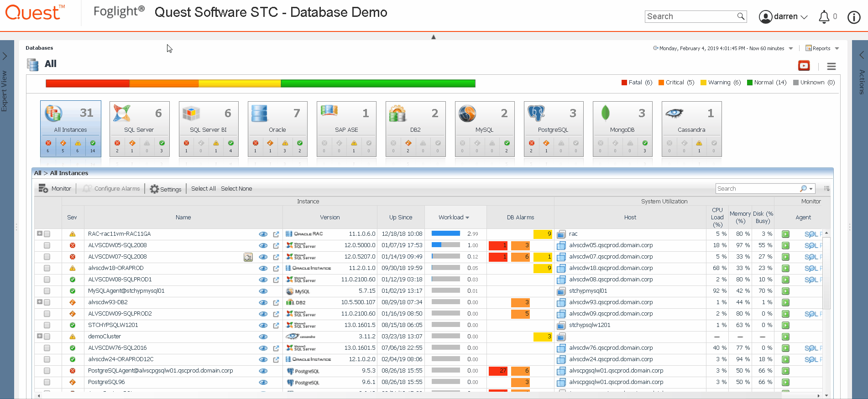Check the PostgreSQL96 row checkbox

(47, 382)
